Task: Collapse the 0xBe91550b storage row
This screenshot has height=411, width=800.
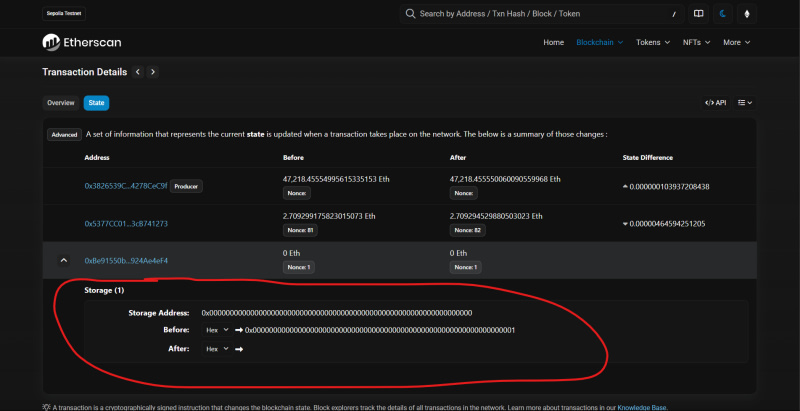Action: point(63,261)
